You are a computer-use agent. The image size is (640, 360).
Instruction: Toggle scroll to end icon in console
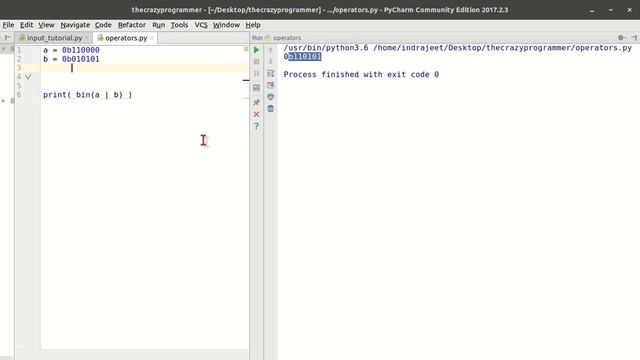coord(270,85)
